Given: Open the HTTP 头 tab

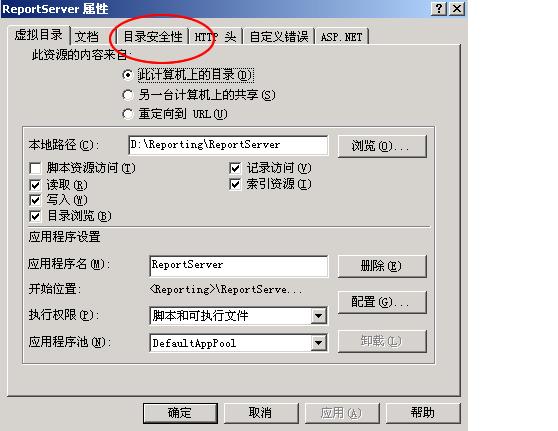Looking at the screenshot, I should [x=215, y=37].
